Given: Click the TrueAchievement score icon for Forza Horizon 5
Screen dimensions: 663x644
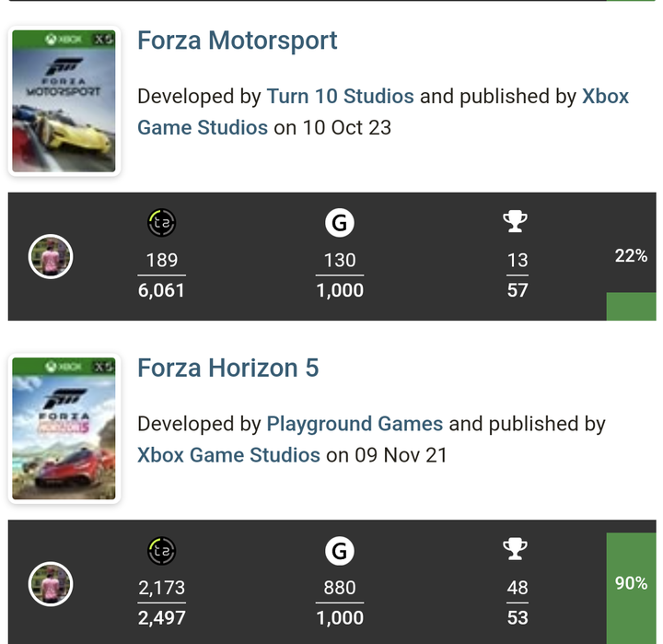Looking at the screenshot, I should (x=161, y=551).
